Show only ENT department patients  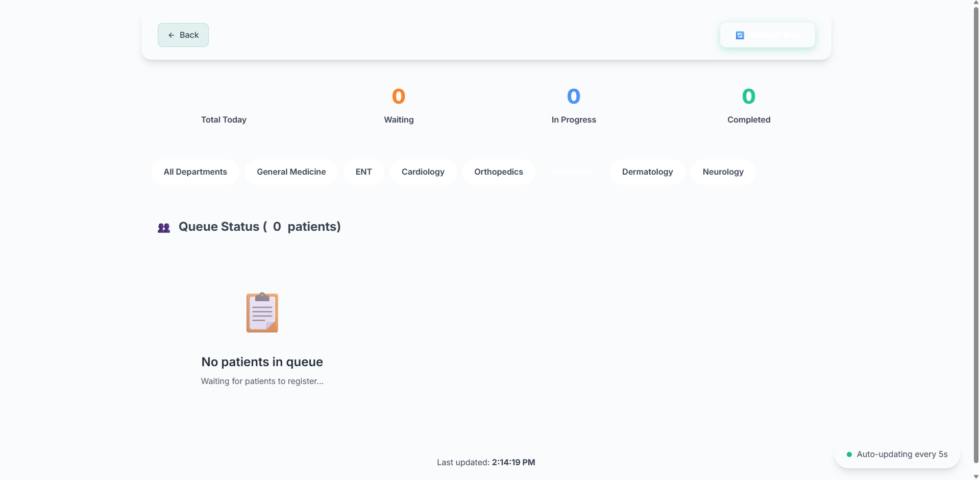364,172
